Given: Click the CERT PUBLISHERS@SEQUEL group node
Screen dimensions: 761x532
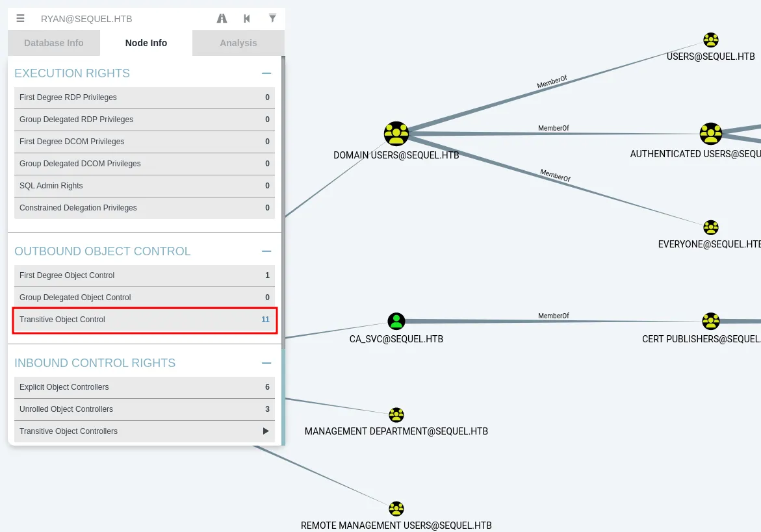Looking at the screenshot, I should coord(711,321).
